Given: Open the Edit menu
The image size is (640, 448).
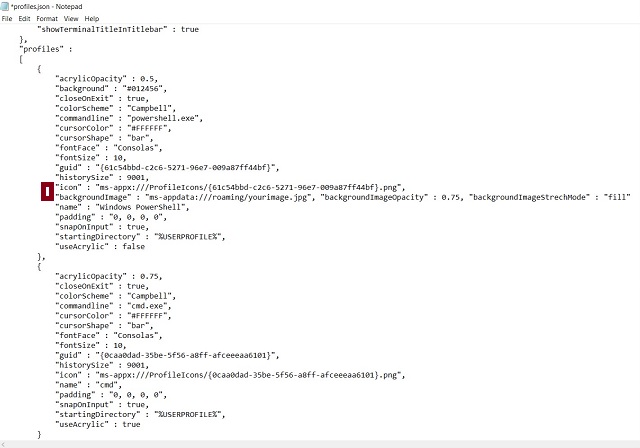Looking at the screenshot, I should (23, 18).
